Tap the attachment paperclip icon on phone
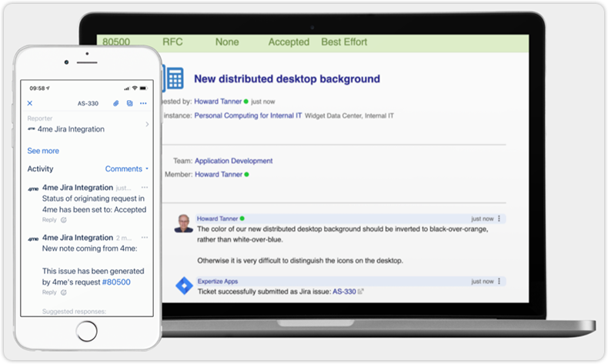The height and width of the screenshot is (364, 608). coord(116,103)
